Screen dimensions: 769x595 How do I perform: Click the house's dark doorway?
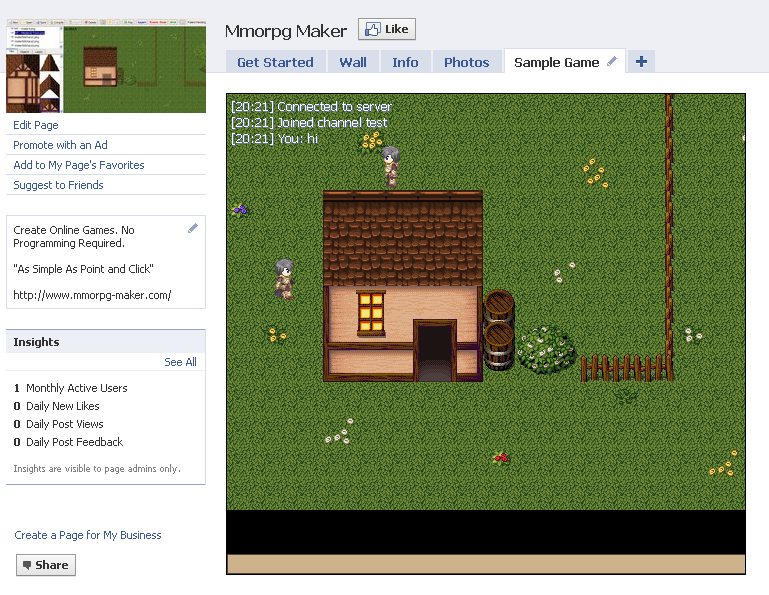[435, 351]
